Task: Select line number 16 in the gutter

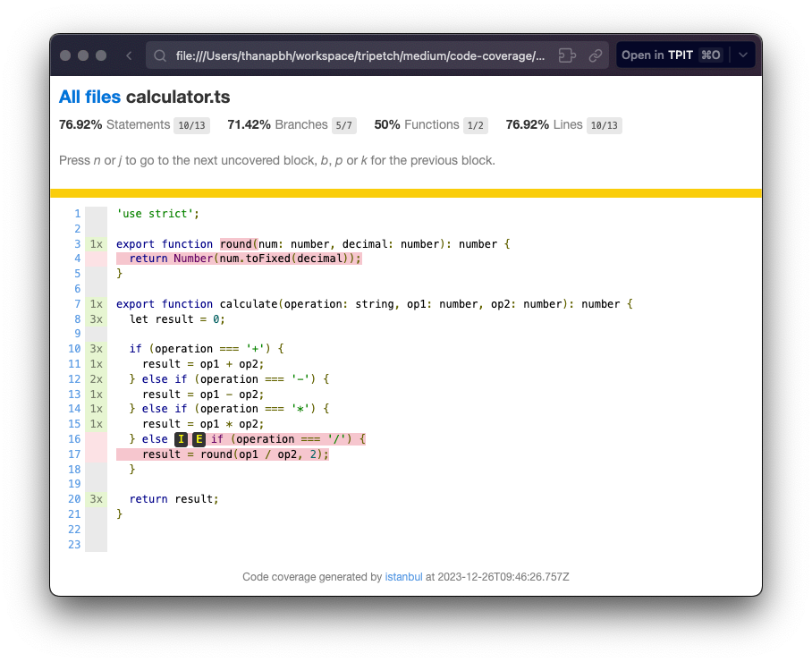Action: point(74,439)
